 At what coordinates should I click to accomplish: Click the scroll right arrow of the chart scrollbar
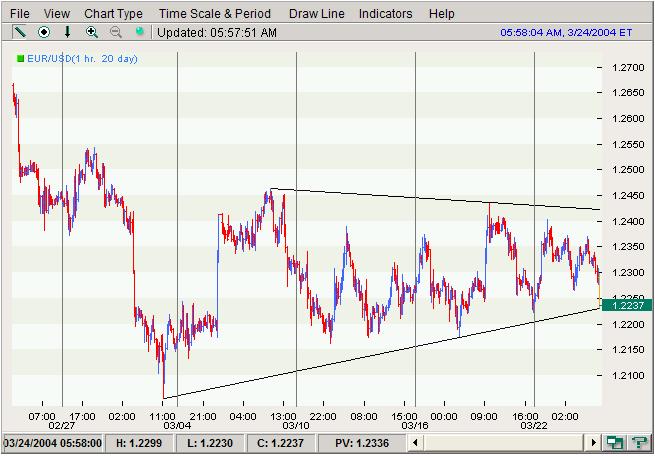tap(594, 443)
